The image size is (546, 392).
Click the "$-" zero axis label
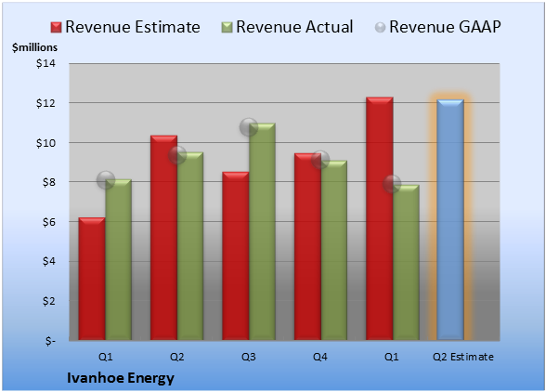[x=50, y=341]
